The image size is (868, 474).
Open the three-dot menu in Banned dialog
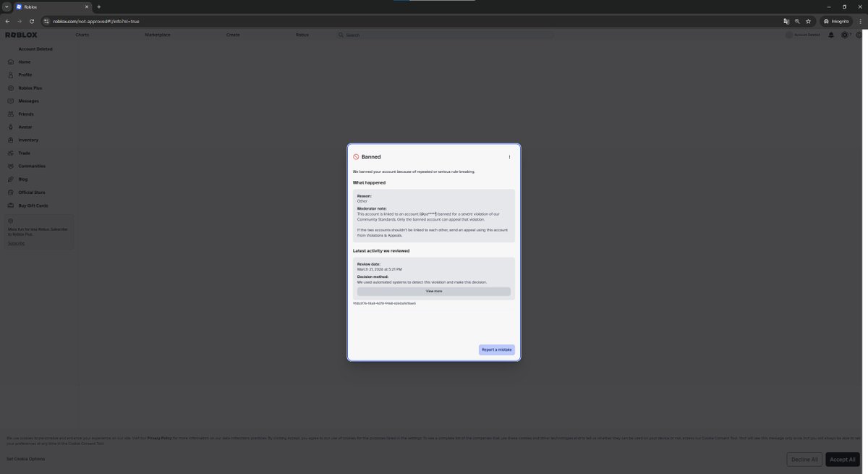(509, 157)
